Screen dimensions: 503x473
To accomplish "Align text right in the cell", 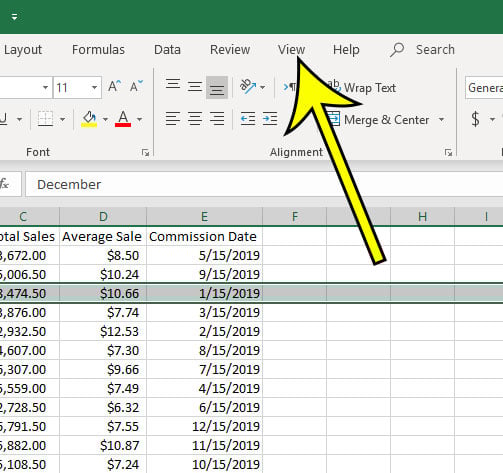I will 217,119.
